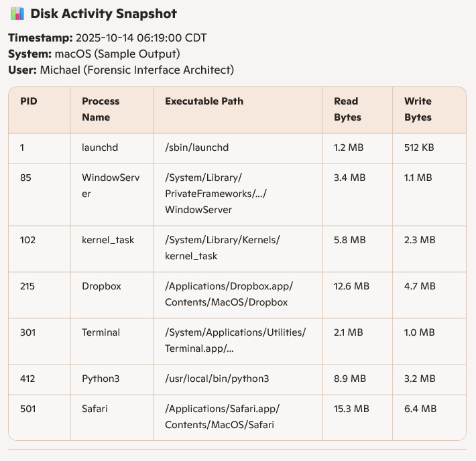Click the kernel_task process name cell
This screenshot has height=461, width=476.
tap(108, 240)
